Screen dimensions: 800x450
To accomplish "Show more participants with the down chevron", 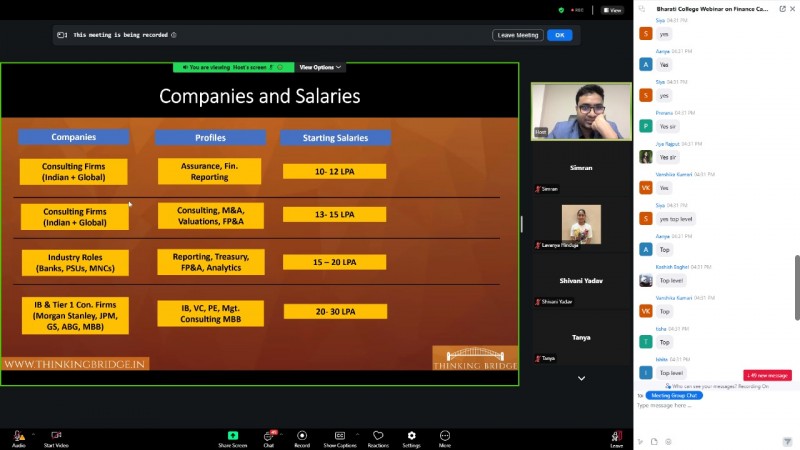I will (581, 379).
